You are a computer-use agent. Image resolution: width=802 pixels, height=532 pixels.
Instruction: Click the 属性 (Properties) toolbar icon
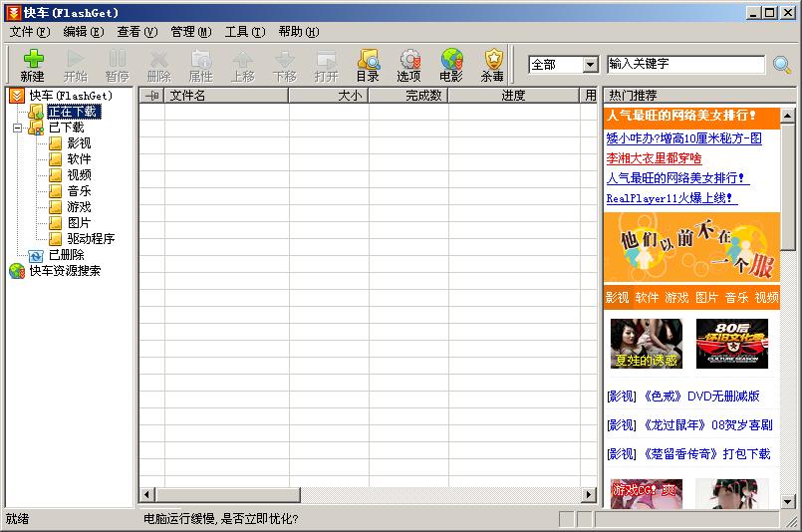click(x=201, y=65)
